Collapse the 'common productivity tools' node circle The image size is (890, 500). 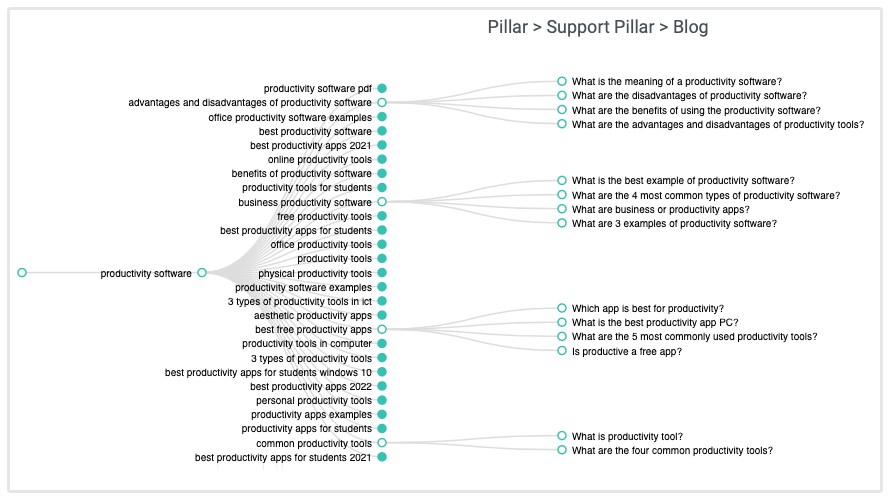click(x=382, y=443)
